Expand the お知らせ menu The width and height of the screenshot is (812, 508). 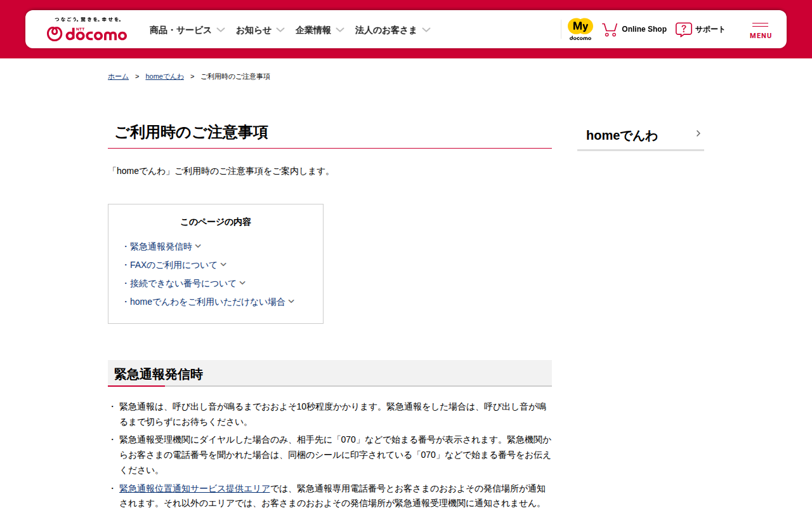point(260,30)
